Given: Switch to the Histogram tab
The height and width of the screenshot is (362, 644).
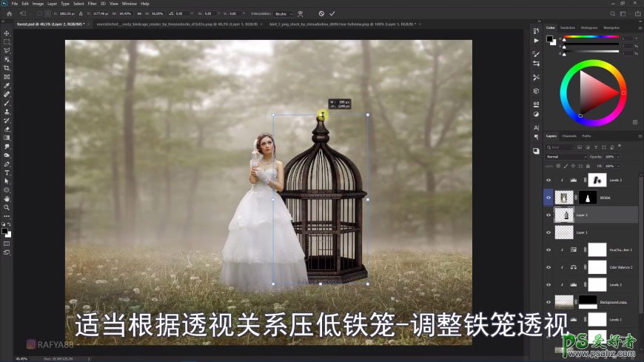Looking at the screenshot, I should [589, 27].
